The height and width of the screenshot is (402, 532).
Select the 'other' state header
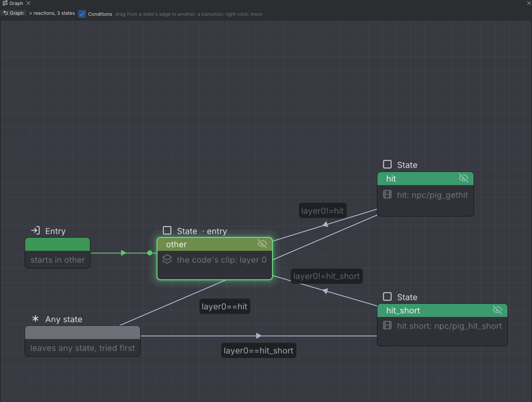tap(215, 244)
